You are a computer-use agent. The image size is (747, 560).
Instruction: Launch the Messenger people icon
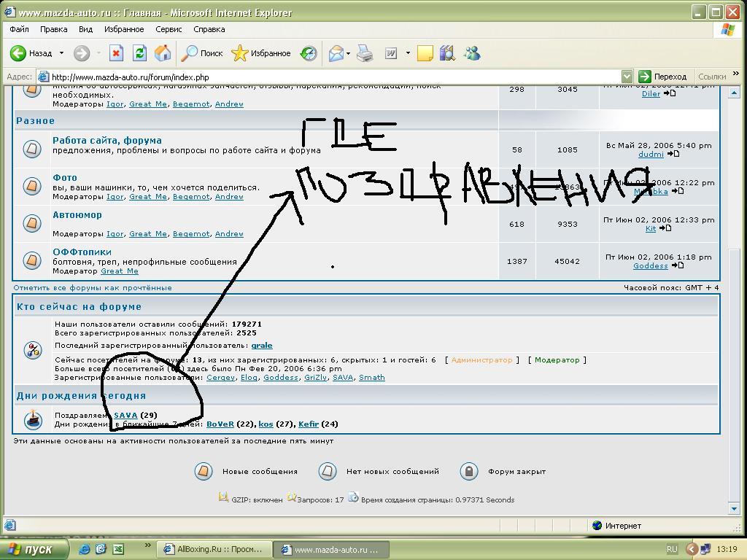[x=472, y=53]
